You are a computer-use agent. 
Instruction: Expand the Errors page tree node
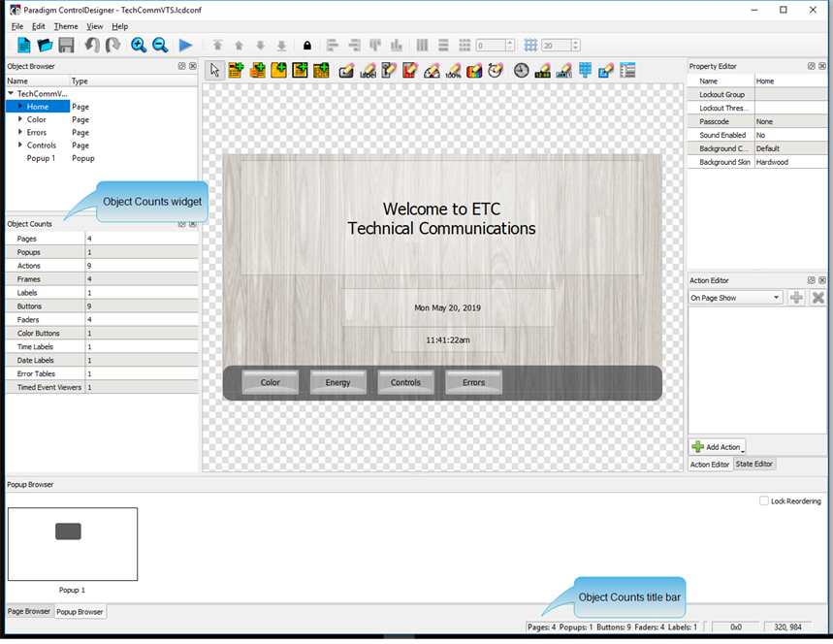coord(20,132)
